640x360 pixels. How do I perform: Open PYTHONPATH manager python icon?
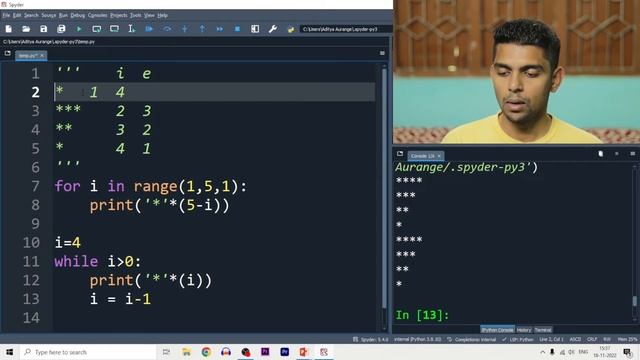pyautogui.click(x=291, y=29)
